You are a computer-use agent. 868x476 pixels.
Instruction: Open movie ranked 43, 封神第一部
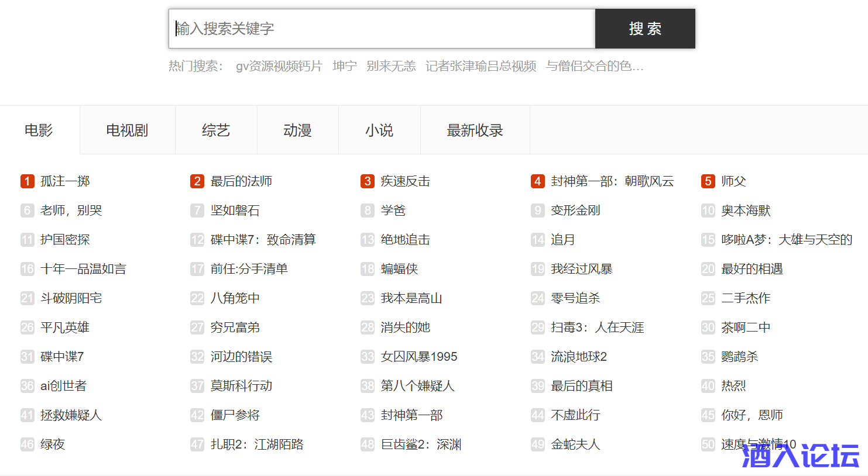pyautogui.click(x=411, y=415)
